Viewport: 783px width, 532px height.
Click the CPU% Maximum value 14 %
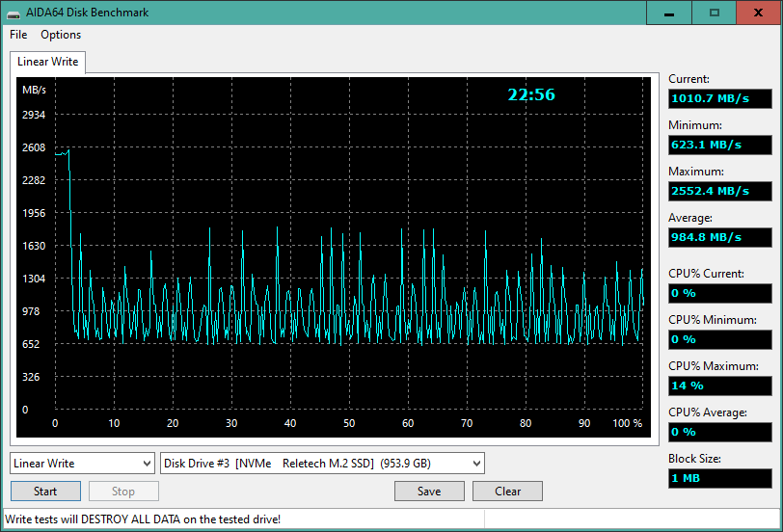tap(720, 386)
